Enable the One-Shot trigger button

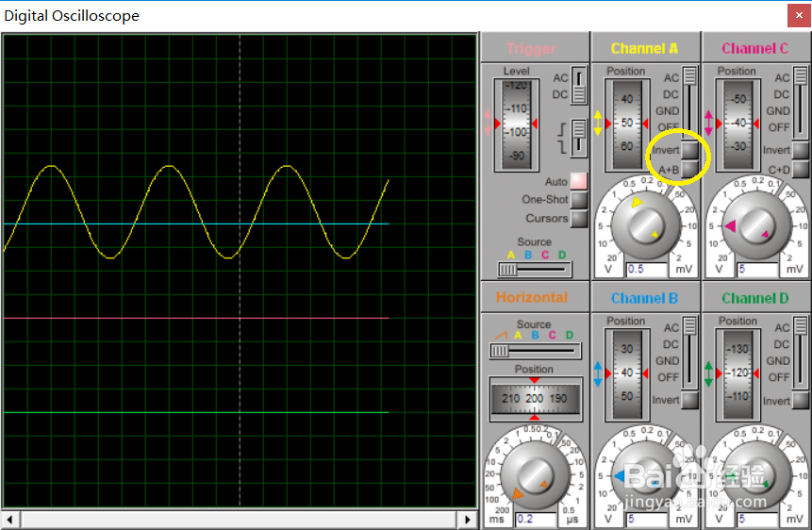pyautogui.click(x=578, y=200)
